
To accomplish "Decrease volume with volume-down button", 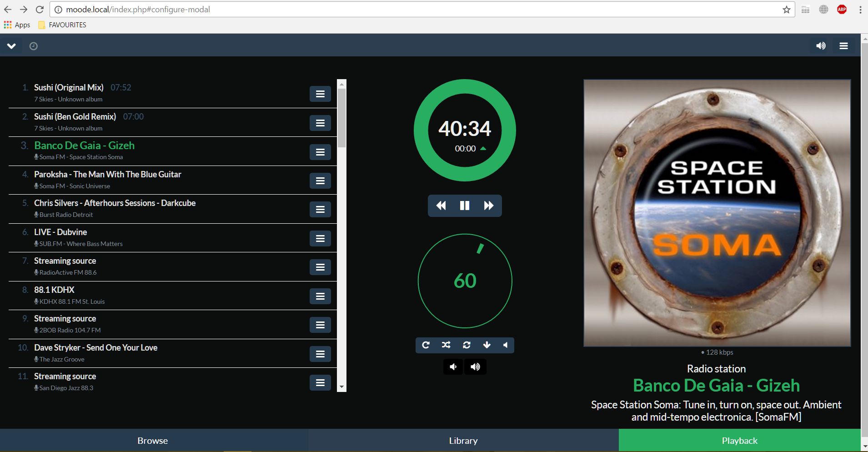I will coord(453,367).
